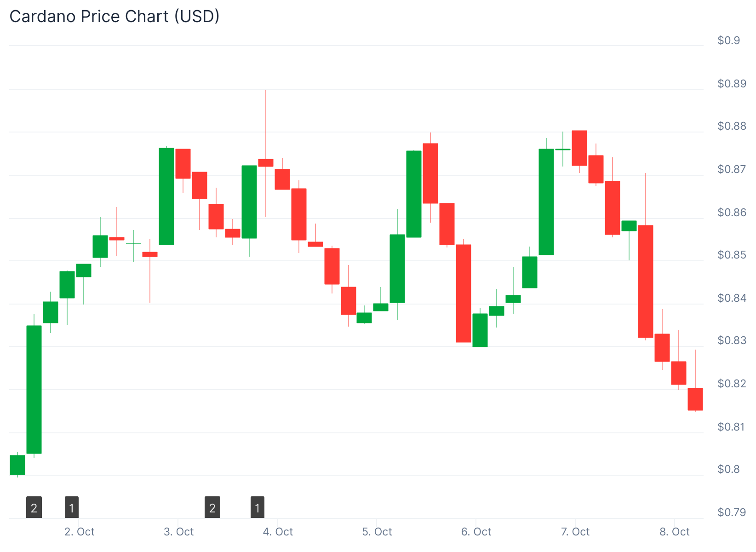Click the $0.85 price axis label
Screen dimensions: 756x552
click(x=732, y=255)
